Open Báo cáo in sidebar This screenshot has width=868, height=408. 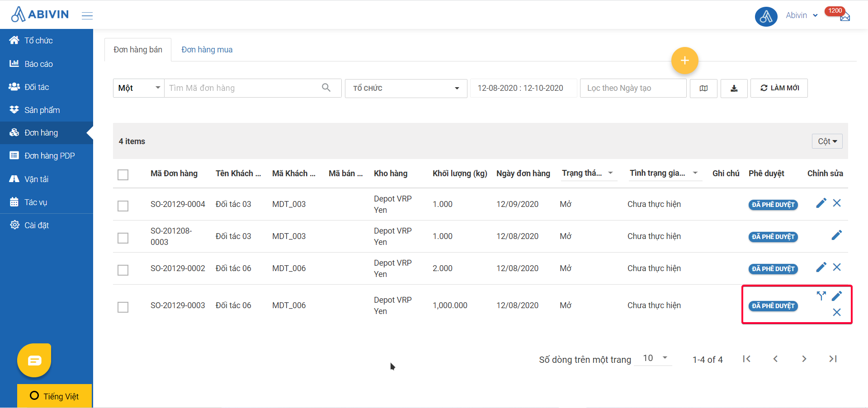coord(47,64)
